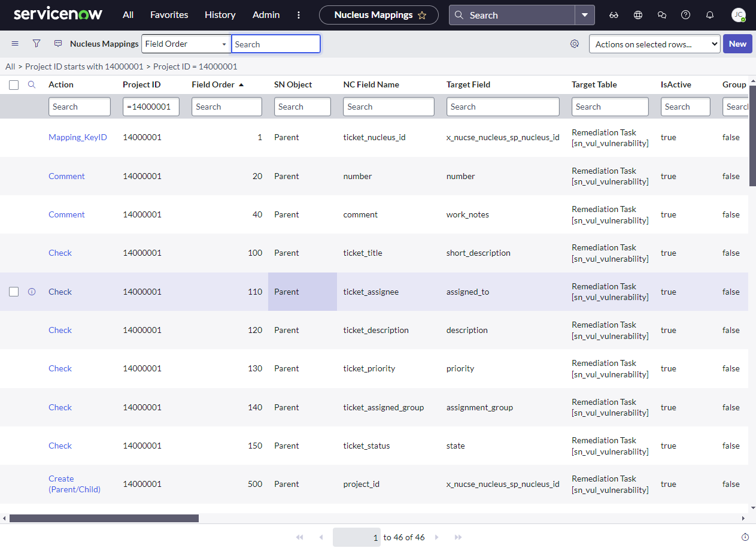Open the hamburger list controls menu
The width and height of the screenshot is (756, 548).
coord(15,44)
